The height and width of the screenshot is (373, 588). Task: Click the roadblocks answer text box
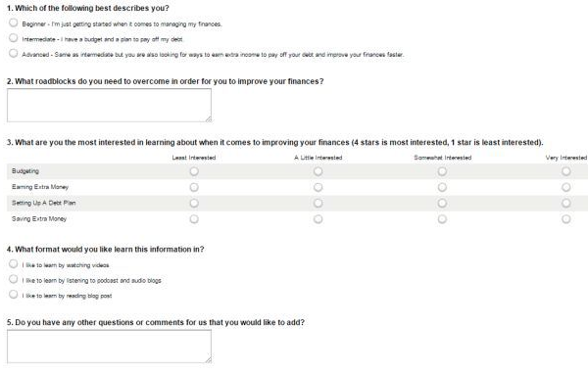(109, 105)
